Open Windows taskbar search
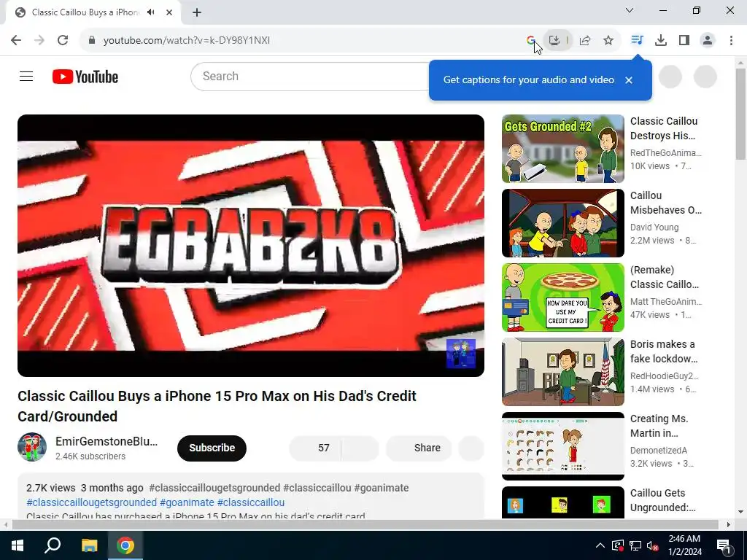This screenshot has width=747, height=560. pyautogui.click(x=53, y=545)
